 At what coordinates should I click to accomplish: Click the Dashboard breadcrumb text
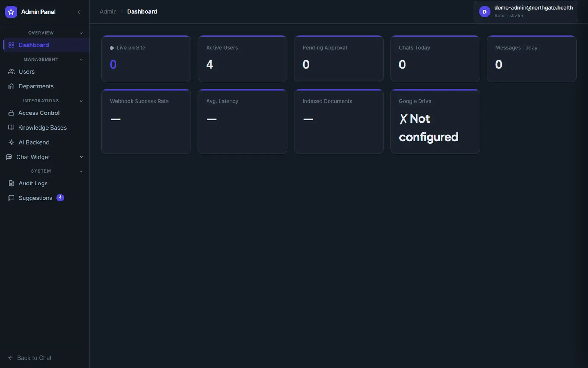142,11
